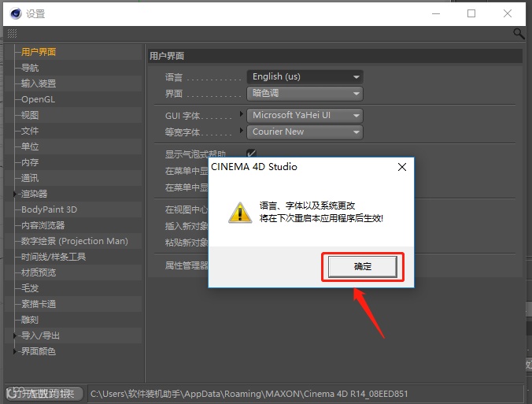The height and width of the screenshot is (404, 532).
Task: Select 毛发 in the settings tree
Action: click(30, 288)
